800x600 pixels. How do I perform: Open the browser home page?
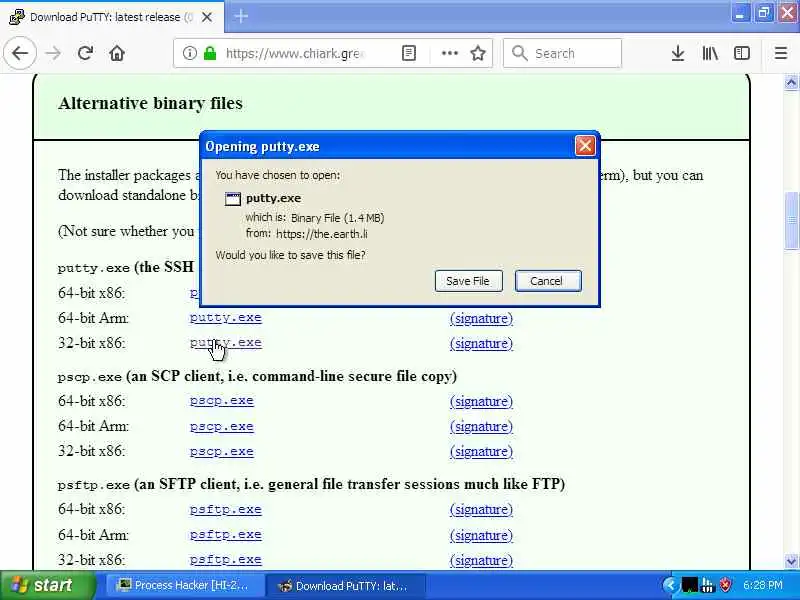click(x=117, y=53)
